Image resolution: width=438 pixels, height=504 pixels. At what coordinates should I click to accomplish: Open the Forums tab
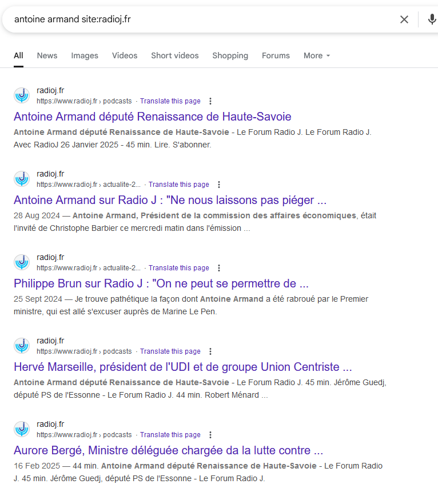click(x=276, y=55)
